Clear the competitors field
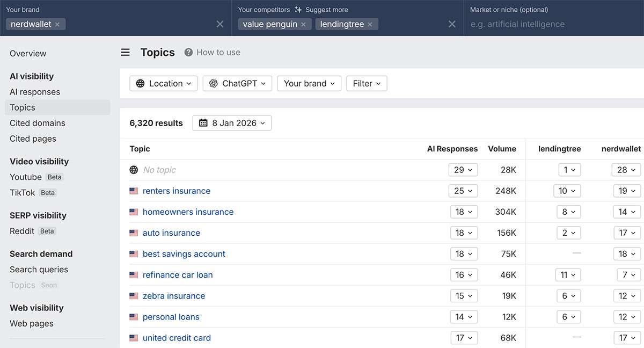644x348 pixels. [452, 24]
